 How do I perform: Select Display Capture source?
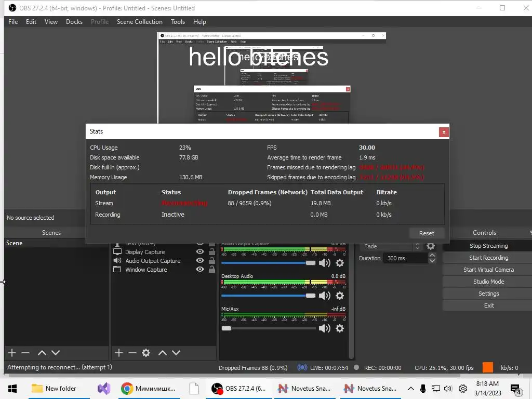click(x=145, y=252)
